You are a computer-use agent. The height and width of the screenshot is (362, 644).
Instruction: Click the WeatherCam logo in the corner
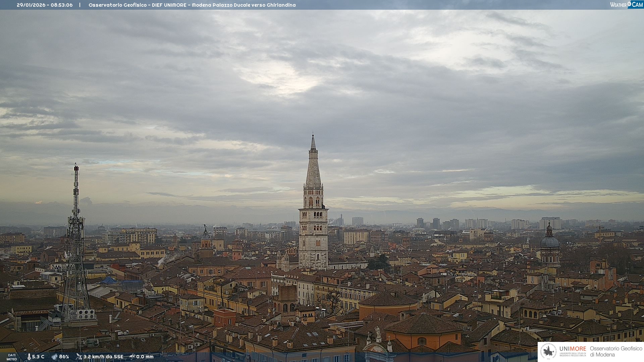coord(626,5)
